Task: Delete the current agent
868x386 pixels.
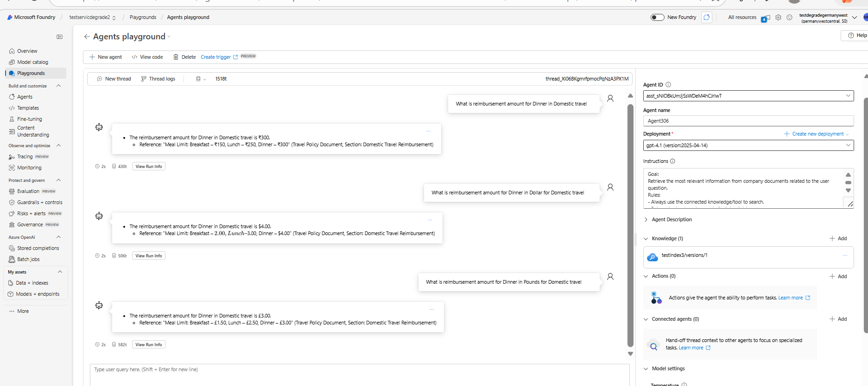Action: [x=184, y=57]
